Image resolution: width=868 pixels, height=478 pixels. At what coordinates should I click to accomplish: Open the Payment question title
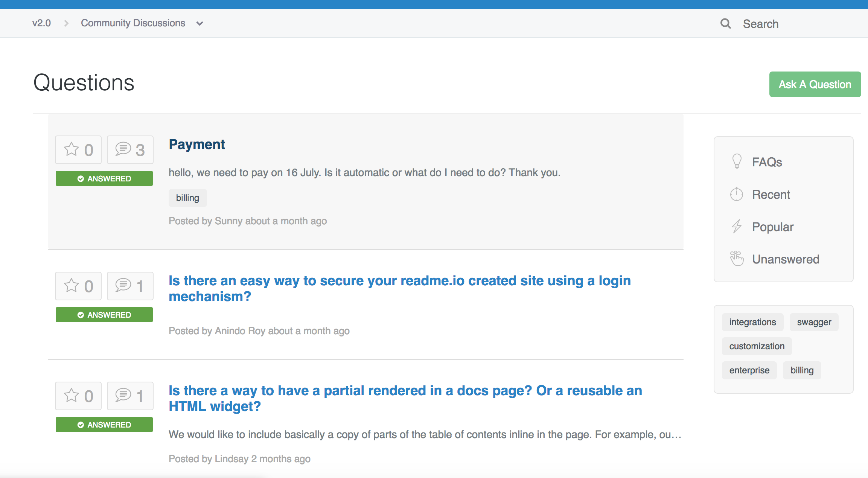pos(196,145)
